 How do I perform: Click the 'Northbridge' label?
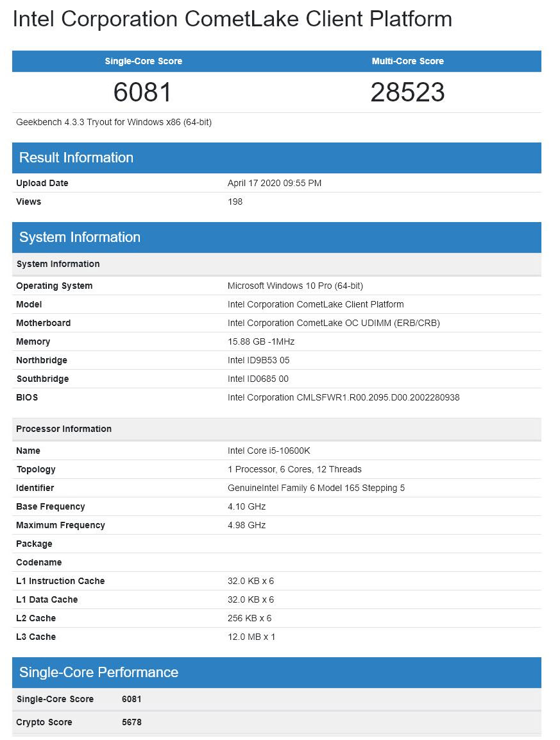click(x=42, y=361)
